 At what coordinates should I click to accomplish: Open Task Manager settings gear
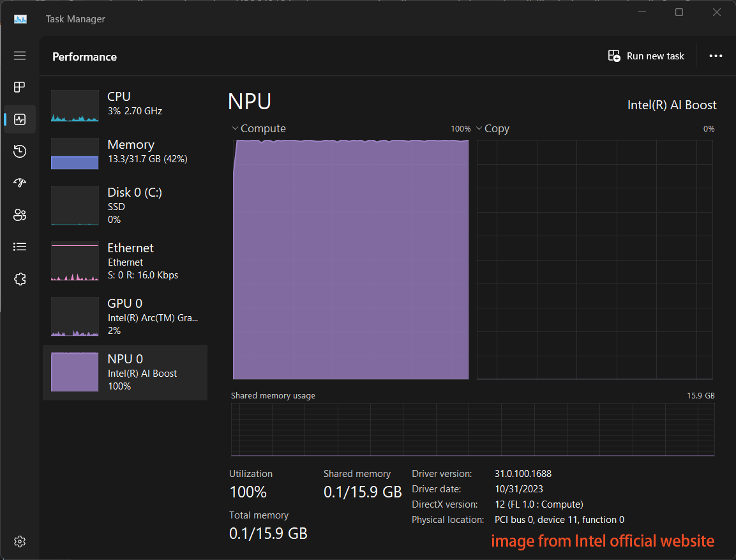20,541
